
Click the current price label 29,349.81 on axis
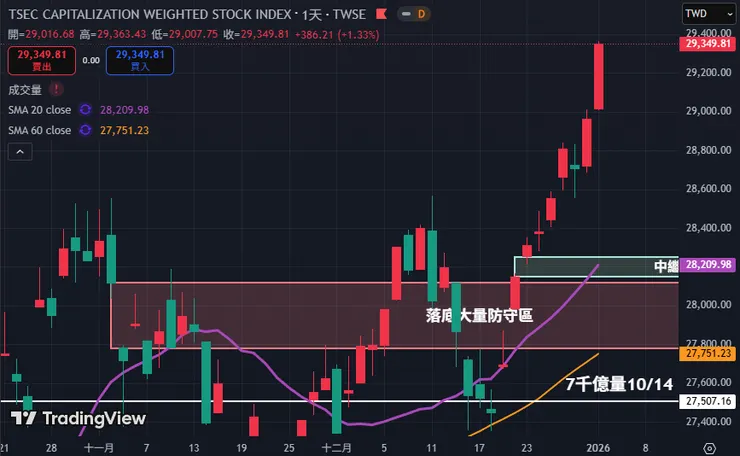click(707, 44)
